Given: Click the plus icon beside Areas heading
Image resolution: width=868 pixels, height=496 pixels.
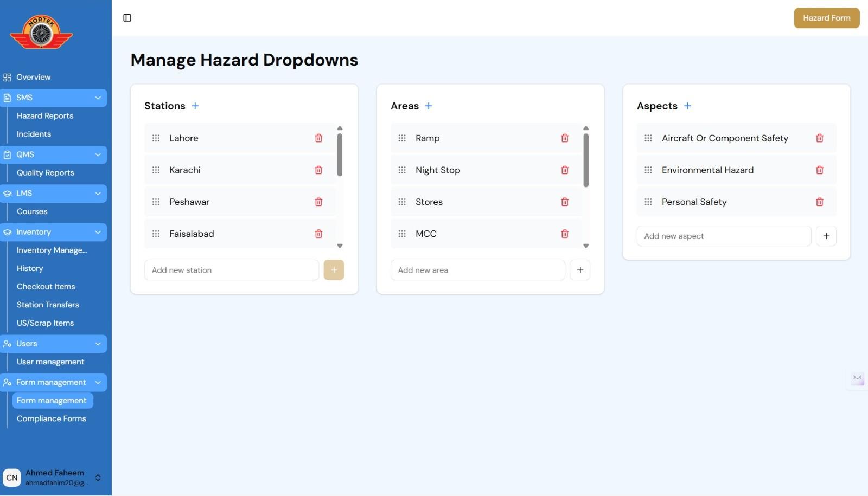Looking at the screenshot, I should (x=429, y=106).
